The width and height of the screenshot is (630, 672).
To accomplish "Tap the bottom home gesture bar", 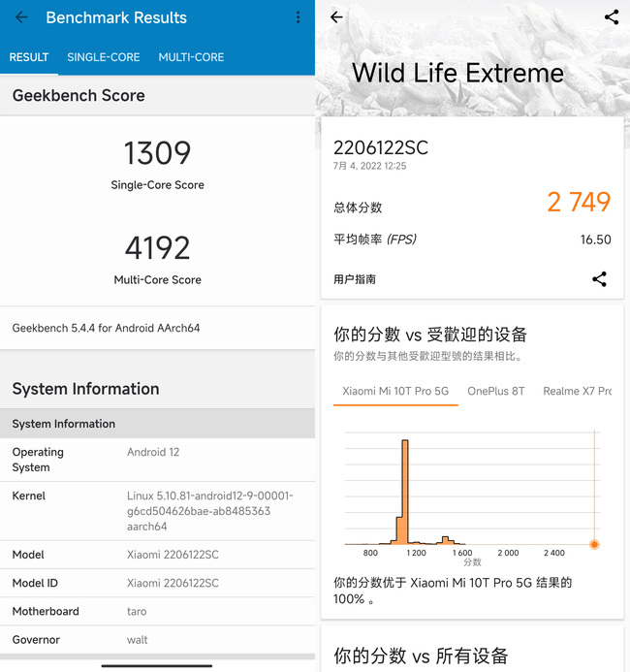I will [157, 666].
